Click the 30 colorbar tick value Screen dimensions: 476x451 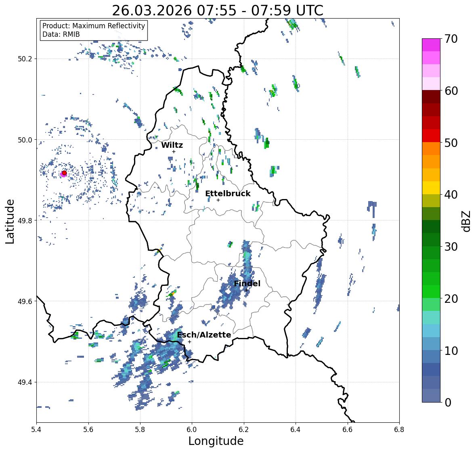(451, 247)
